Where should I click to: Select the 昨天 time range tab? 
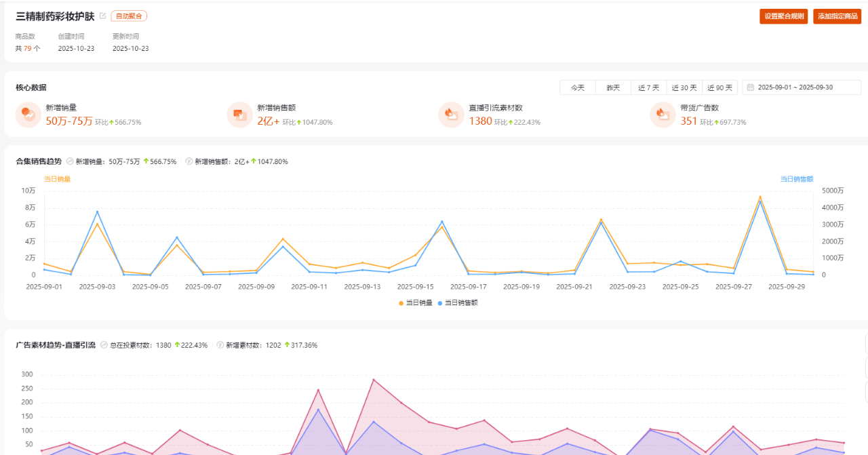(x=613, y=87)
